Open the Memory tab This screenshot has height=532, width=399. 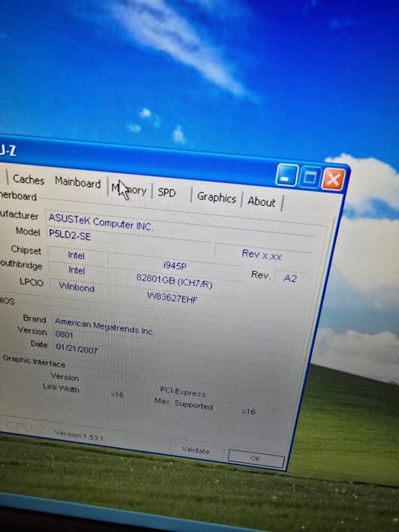pos(129,189)
